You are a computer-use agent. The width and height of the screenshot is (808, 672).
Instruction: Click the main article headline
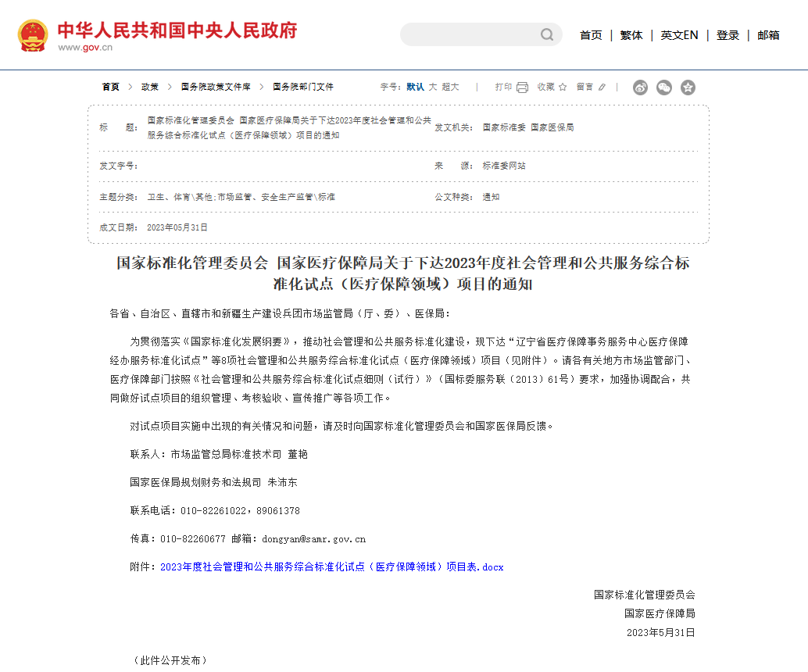click(x=403, y=273)
